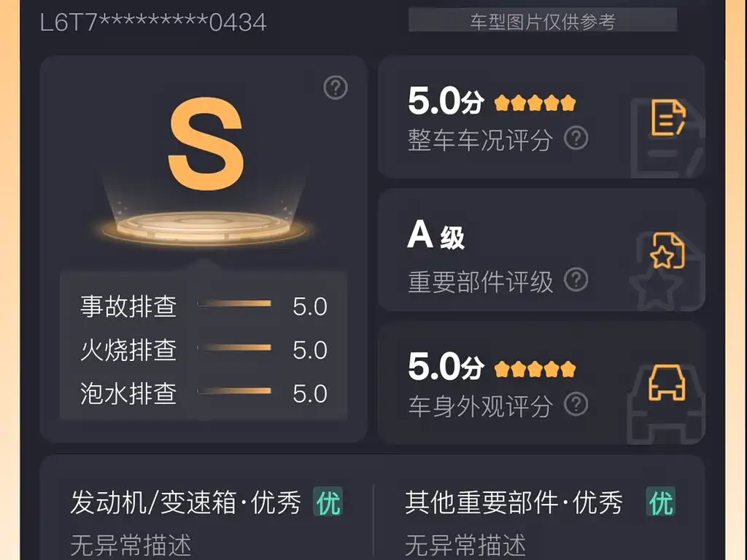This screenshot has width=747, height=560.
Task: Click the 泡水排查 progress bar
Action: tap(234, 391)
